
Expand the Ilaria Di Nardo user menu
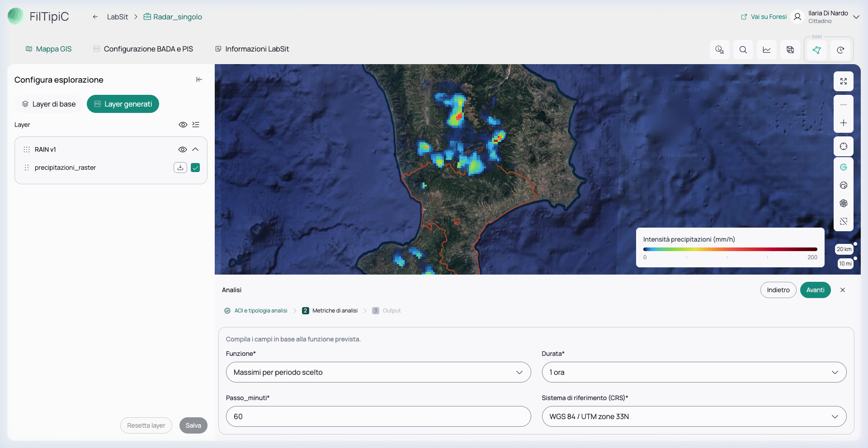coord(856,17)
